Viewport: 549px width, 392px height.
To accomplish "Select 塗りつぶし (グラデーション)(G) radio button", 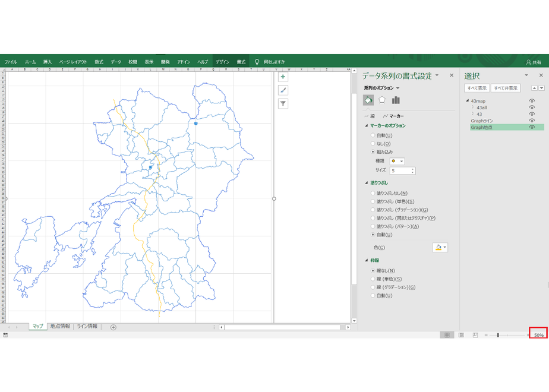I will (373, 210).
